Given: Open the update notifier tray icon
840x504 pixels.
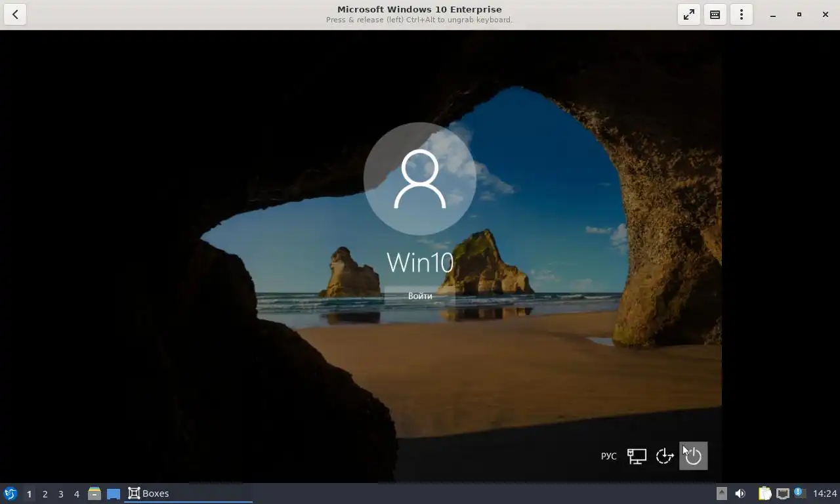Looking at the screenshot, I should [x=799, y=493].
